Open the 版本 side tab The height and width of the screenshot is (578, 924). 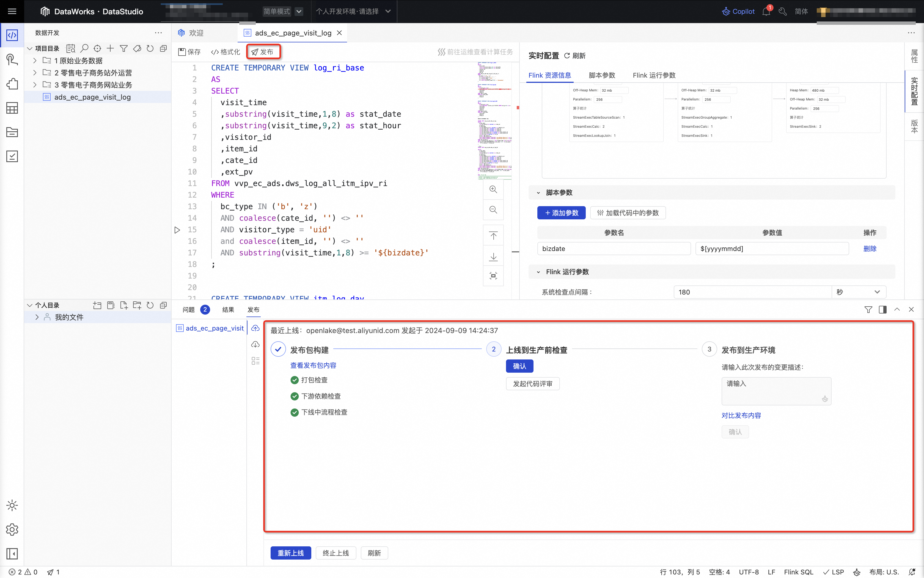point(914,127)
